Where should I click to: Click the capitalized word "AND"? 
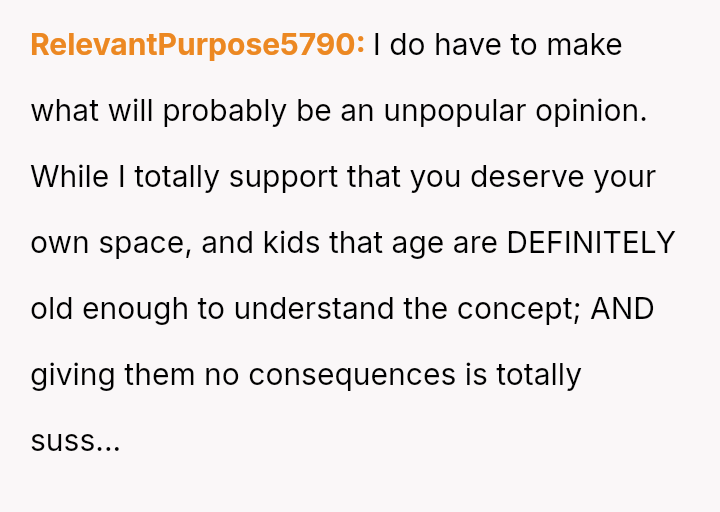pyautogui.click(x=622, y=309)
